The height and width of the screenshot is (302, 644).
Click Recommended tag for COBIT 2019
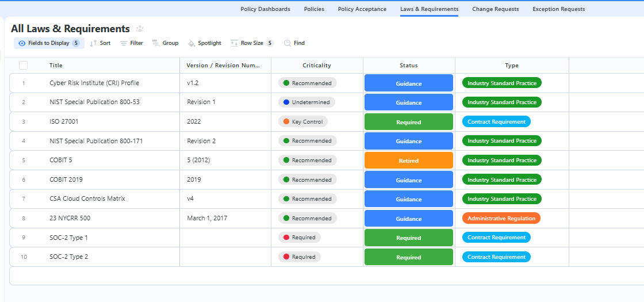coord(308,179)
